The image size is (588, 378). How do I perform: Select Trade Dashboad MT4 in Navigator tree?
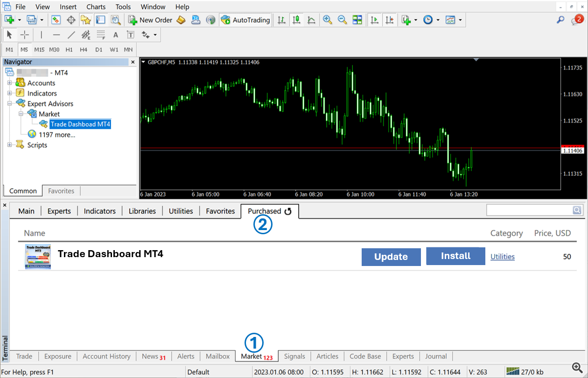(x=80, y=124)
